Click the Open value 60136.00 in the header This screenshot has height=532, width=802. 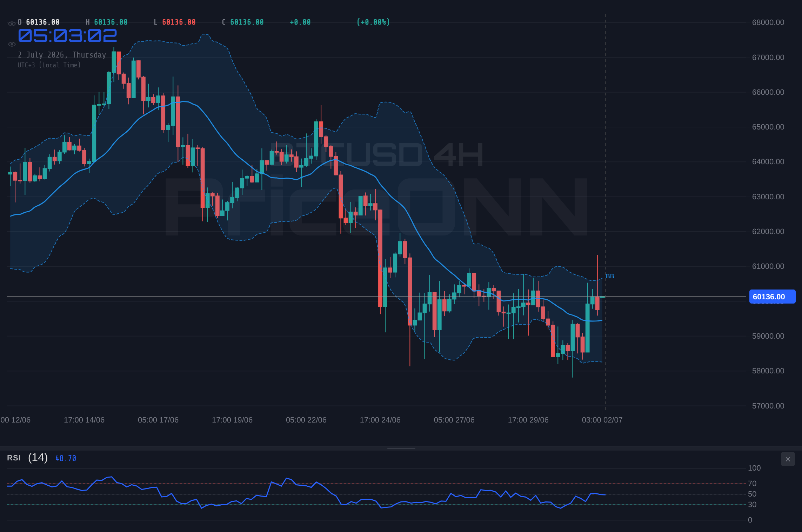(x=42, y=22)
